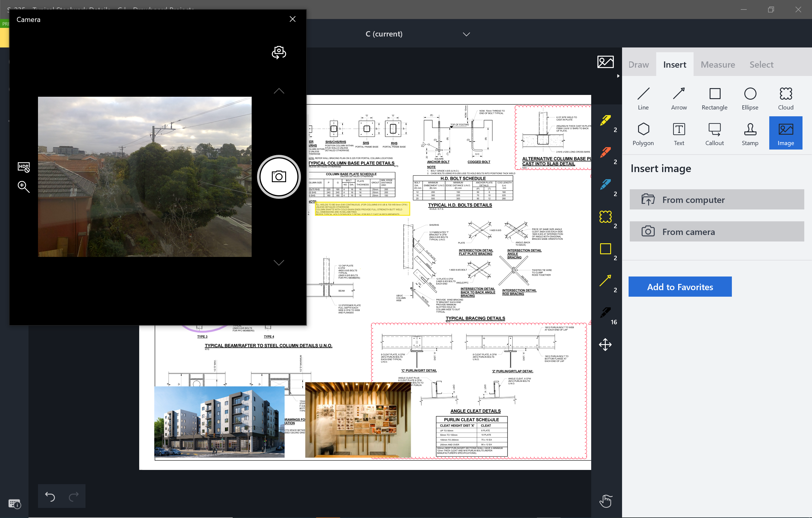The width and height of the screenshot is (812, 518).
Task: Expand the current version dropdown
Action: [x=466, y=34]
